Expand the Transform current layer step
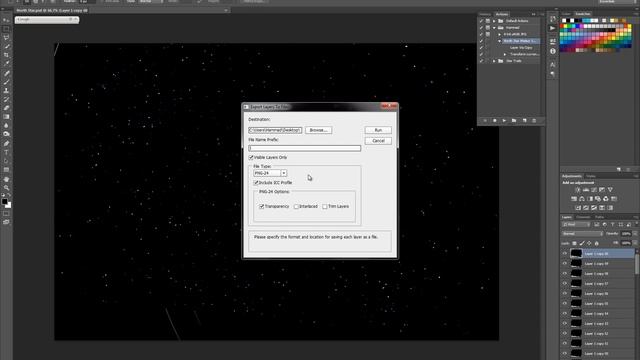640x360 pixels. click(505, 54)
